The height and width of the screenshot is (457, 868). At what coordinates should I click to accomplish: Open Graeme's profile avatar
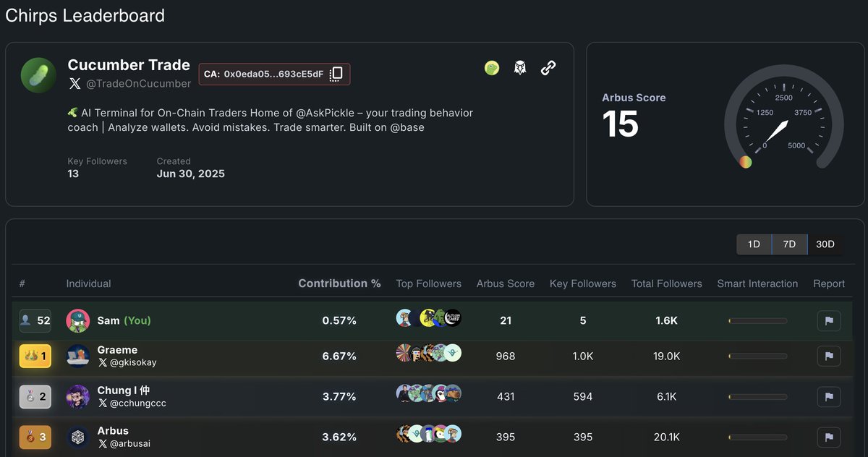pyautogui.click(x=78, y=356)
